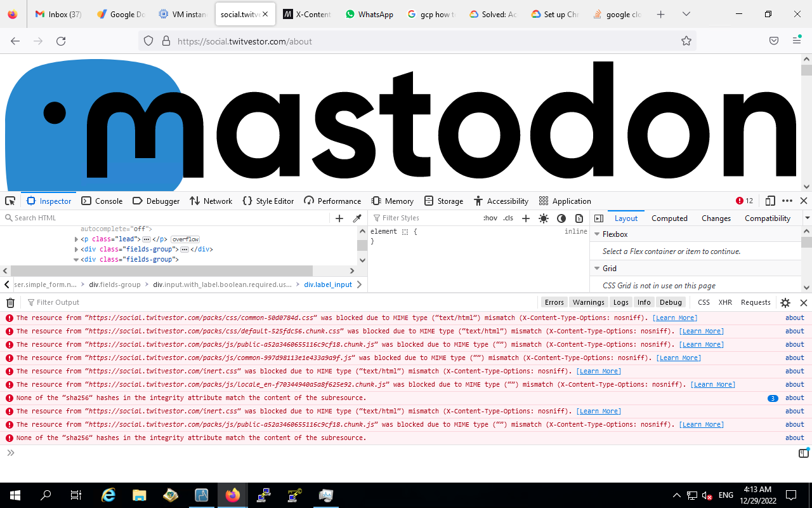Screen dimensions: 812x508
Task: Click the trash icon to clear console
Action: click(10, 303)
